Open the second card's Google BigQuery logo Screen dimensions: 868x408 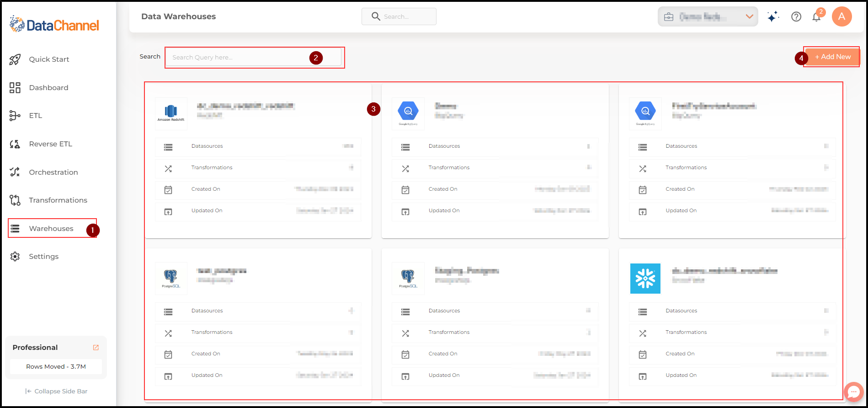click(x=408, y=113)
